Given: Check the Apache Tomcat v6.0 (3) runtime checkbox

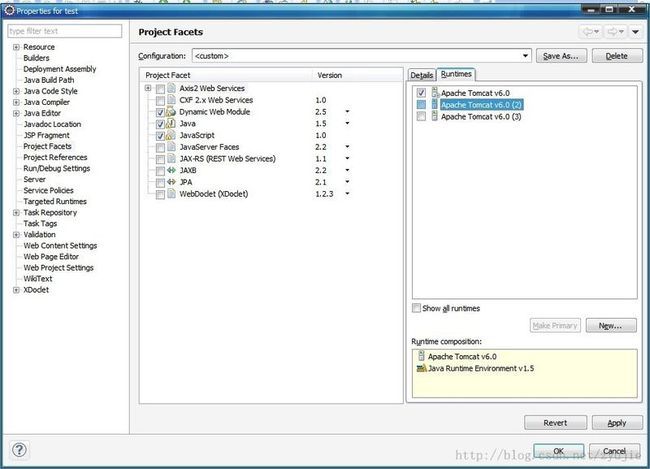Looking at the screenshot, I should (x=421, y=116).
